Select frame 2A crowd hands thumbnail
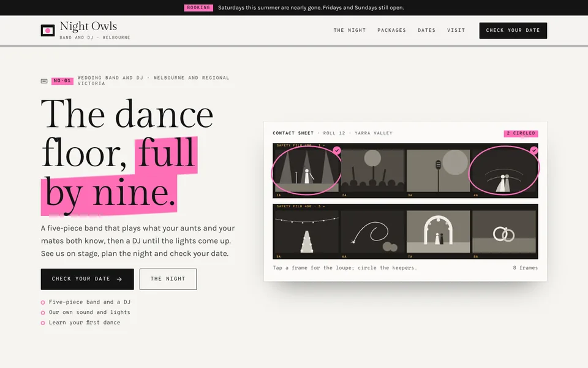This screenshot has height=368, width=588. pos(373,171)
